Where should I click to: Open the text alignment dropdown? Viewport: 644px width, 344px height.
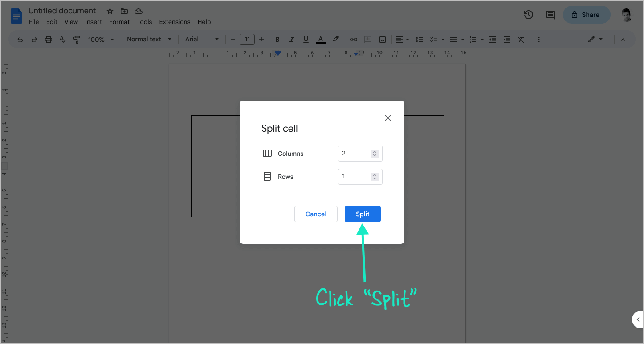pos(402,39)
